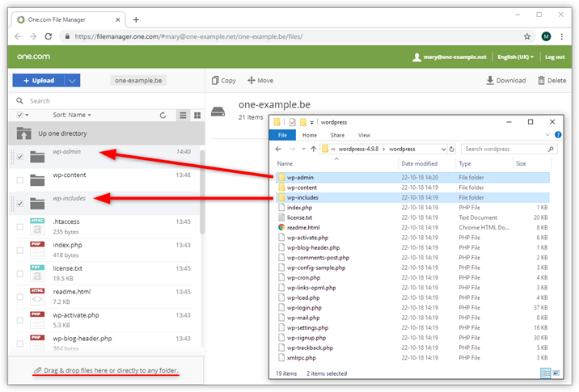
Task: Click the Search wordpress field
Action: click(x=509, y=150)
